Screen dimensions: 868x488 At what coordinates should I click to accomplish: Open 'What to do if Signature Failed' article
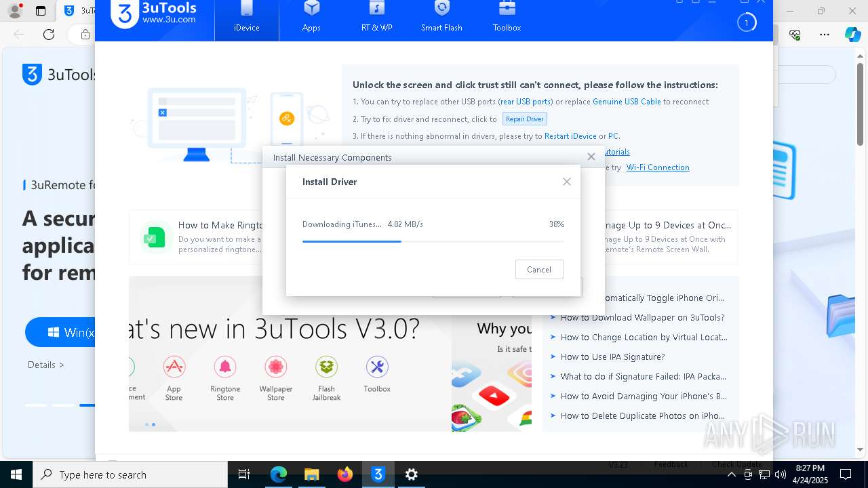point(643,376)
